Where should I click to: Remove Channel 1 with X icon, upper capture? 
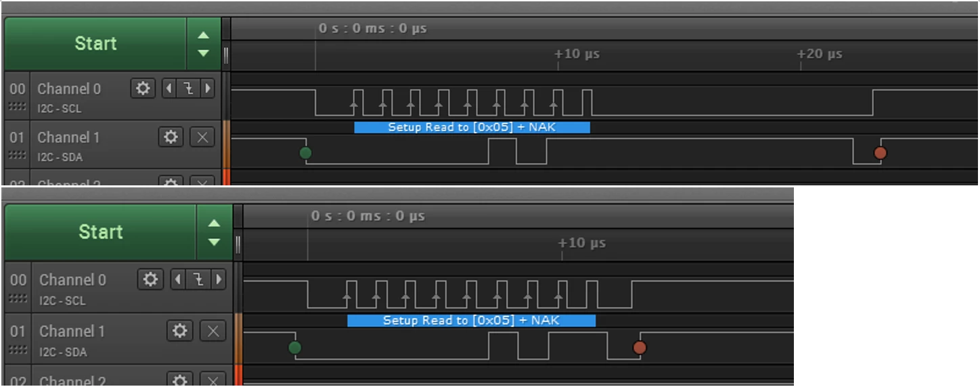click(x=202, y=137)
